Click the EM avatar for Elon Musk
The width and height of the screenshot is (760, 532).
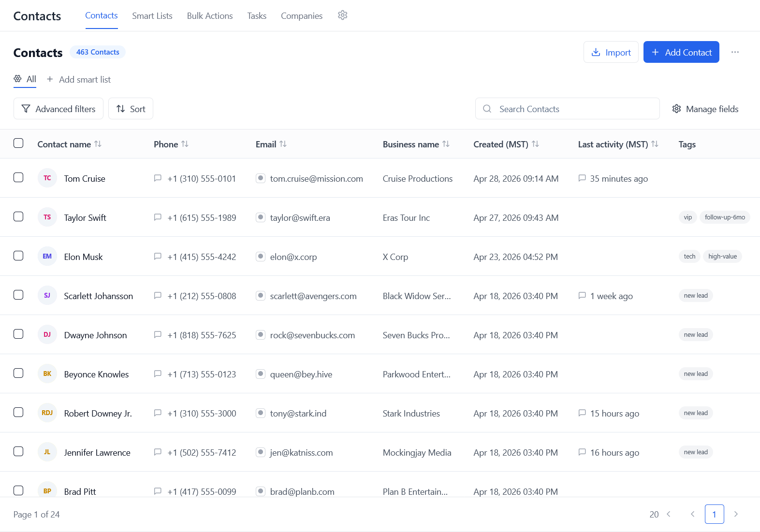pos(47,256)
